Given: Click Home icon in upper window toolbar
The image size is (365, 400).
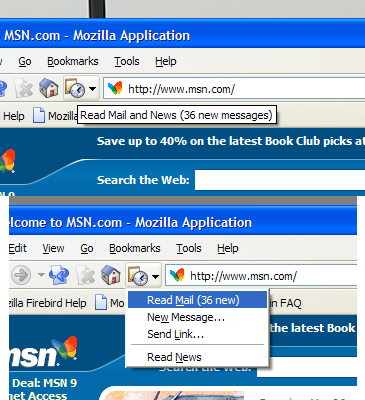Looking at the screenshot, I should [x=49, y=89].
